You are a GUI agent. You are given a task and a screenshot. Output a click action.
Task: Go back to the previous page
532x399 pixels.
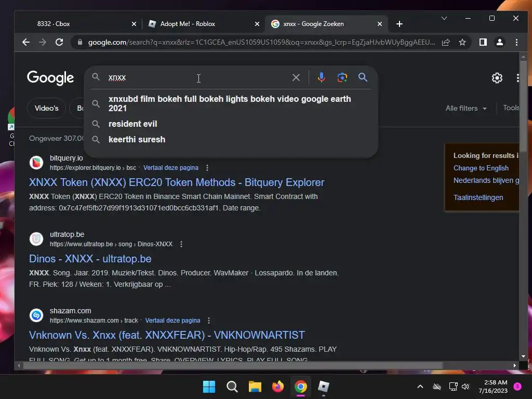26,42
